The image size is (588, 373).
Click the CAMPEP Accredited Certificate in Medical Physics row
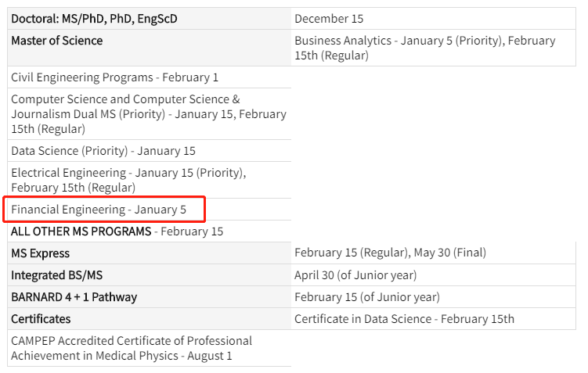[132, 348]
